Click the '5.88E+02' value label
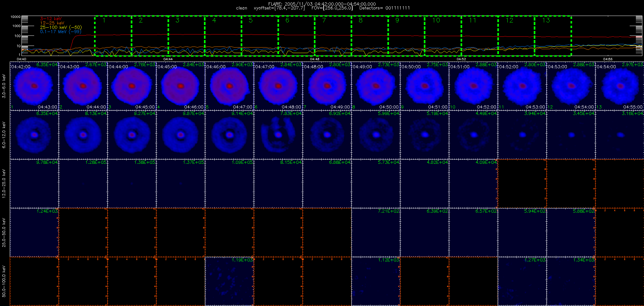 (x=584, y=211)
